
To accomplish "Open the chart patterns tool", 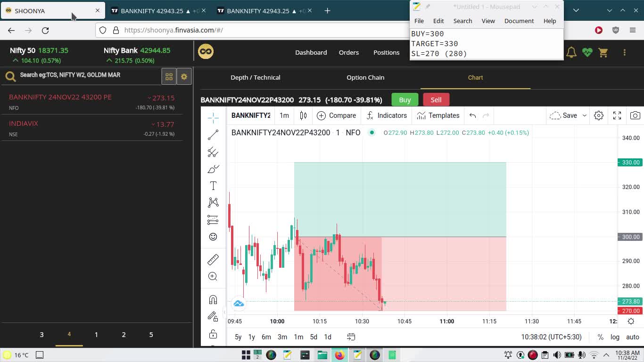I will pyautogui.click(x=213, y=203).
